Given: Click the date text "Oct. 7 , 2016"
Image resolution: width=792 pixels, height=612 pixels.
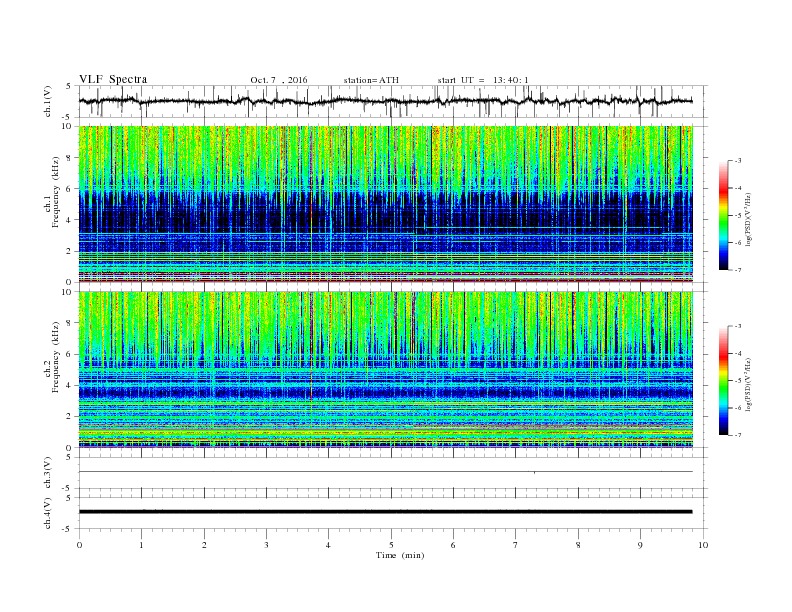Looking at the screenshot, I should pos(278,80).
